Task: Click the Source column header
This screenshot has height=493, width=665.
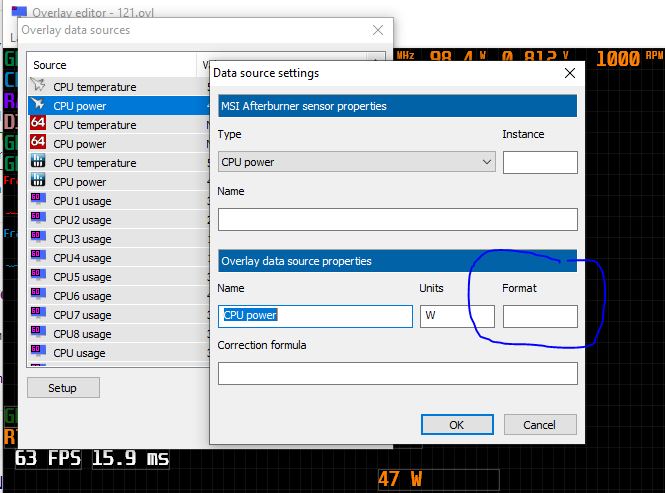Action: (112, 65)
